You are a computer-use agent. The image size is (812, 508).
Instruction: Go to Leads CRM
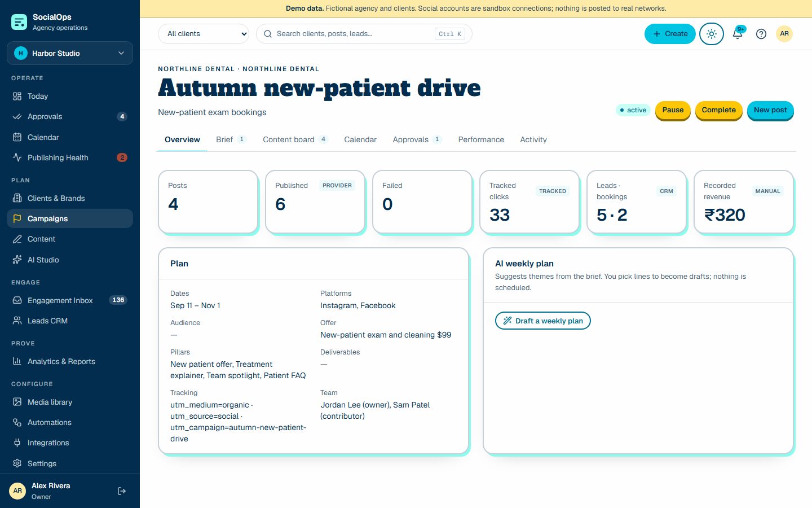point(70,321)
